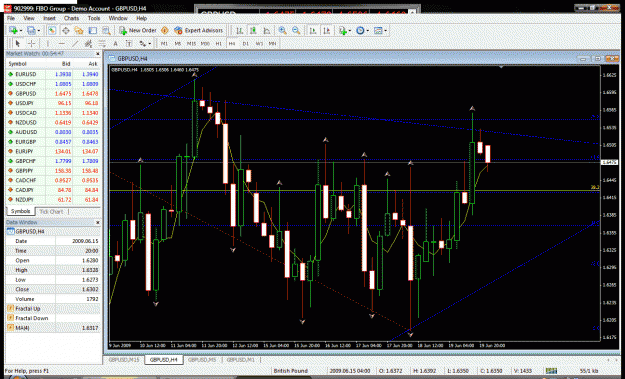This screenshot has height=379, width=625.
Task: Open the Arrows objects dropdown
Action: (x=145, y=43)
